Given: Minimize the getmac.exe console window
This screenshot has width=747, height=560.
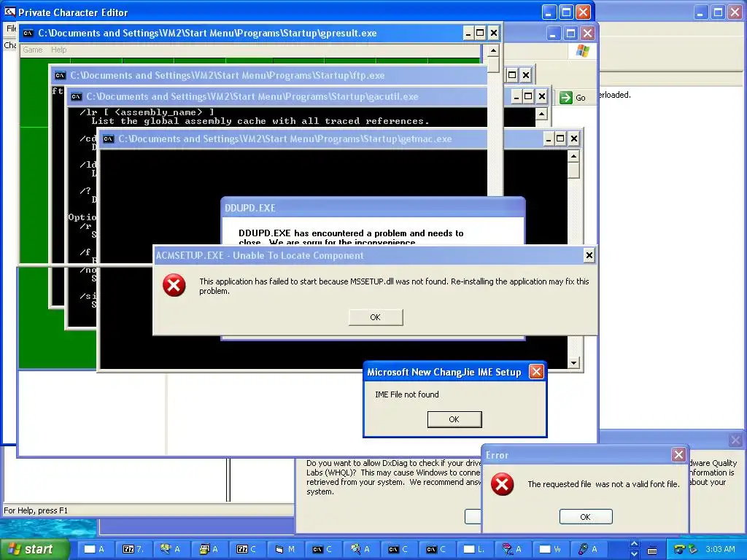Looking at the screenshot, I should (x=549, y=139).
